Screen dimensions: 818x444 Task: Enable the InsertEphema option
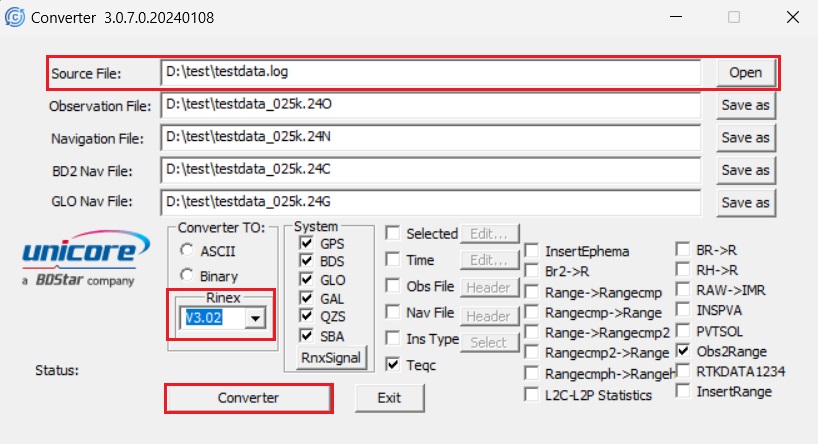(x=530, y=251)
